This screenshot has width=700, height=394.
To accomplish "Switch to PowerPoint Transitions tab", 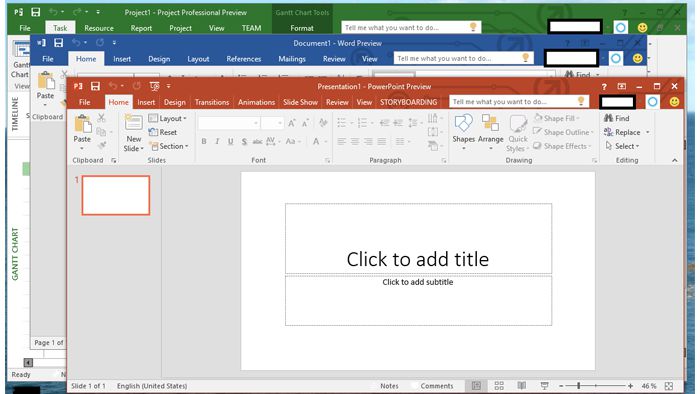I will 212,102.
